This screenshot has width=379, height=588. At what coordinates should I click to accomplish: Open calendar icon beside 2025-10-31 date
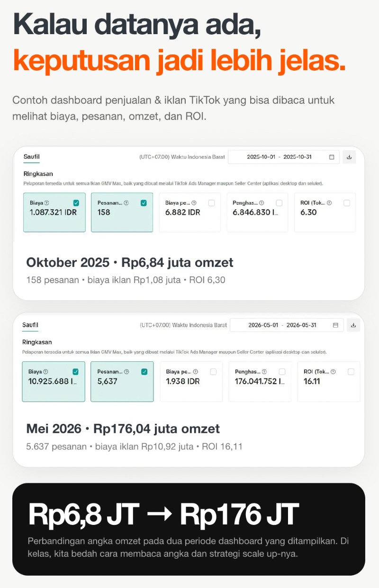tap(332, 157)
